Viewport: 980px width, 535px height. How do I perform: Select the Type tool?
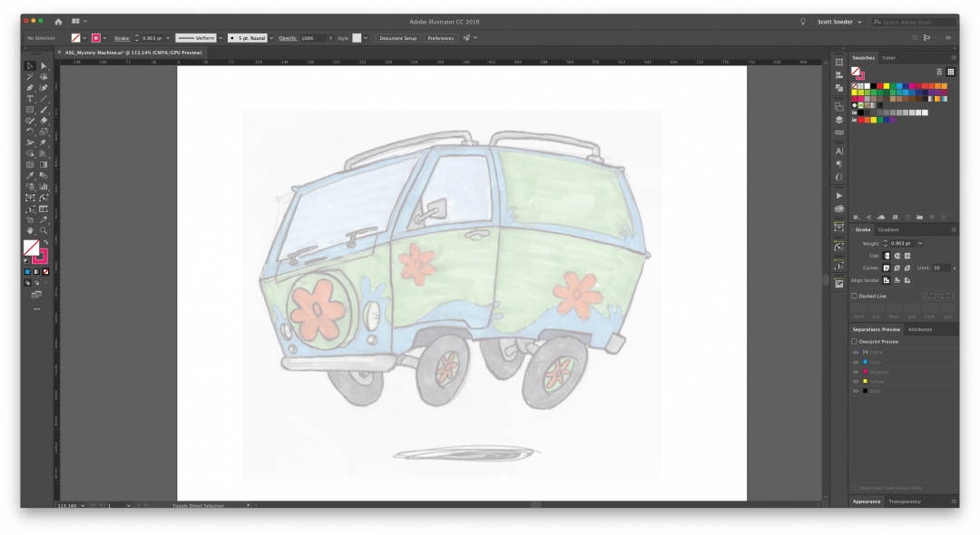[30, 100]
